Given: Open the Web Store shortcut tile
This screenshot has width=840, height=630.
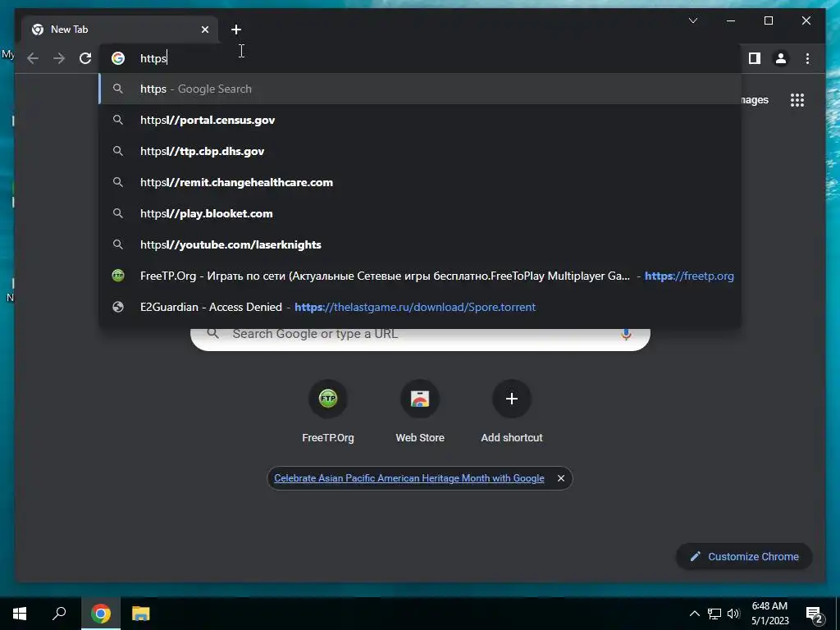Looking at the screenshot, I should click(420, 412).
